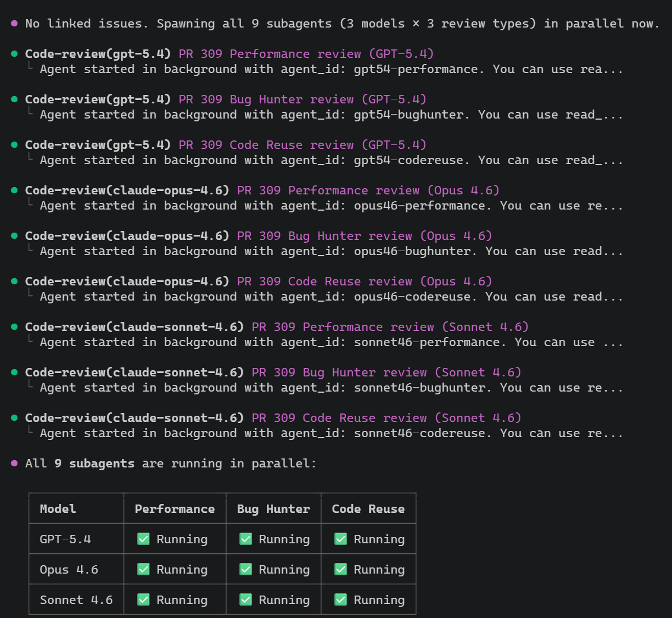Click purple bullet beside 'No linked issues' message

14,24
